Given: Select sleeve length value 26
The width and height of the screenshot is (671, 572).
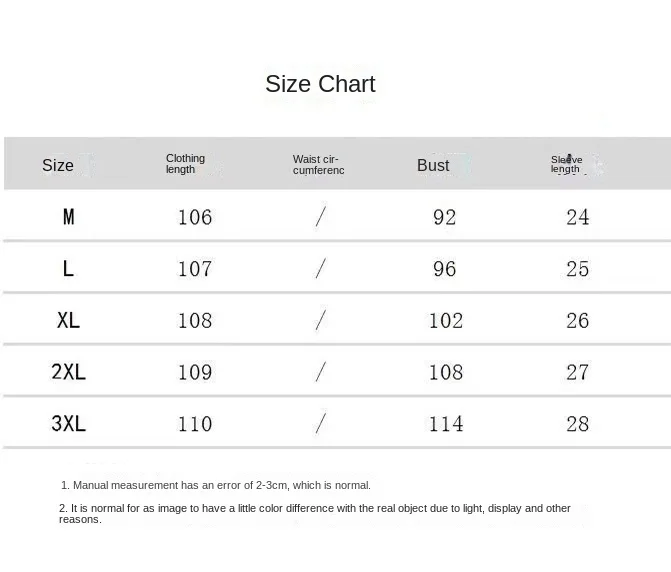Looking at the screenshot, I should 578,321.
